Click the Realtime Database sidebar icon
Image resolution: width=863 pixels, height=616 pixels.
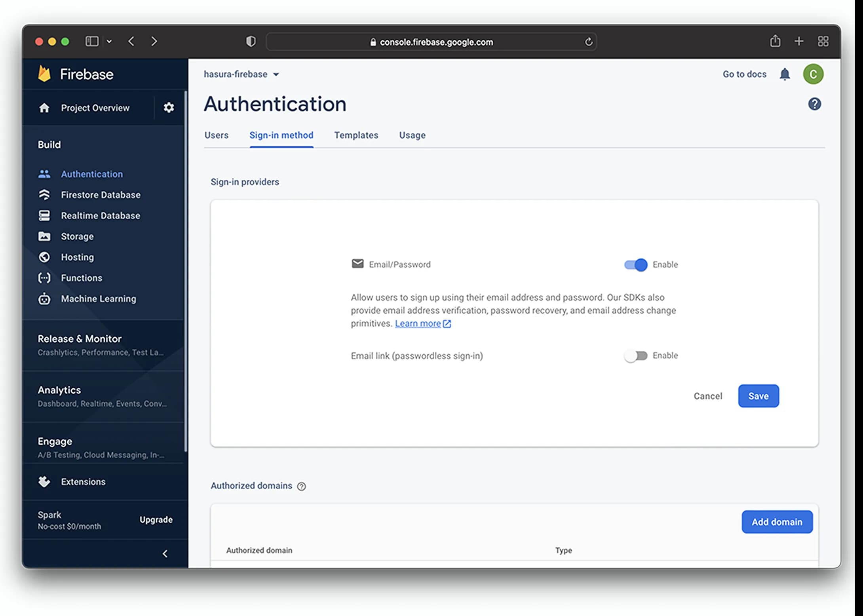click(45, 215)
